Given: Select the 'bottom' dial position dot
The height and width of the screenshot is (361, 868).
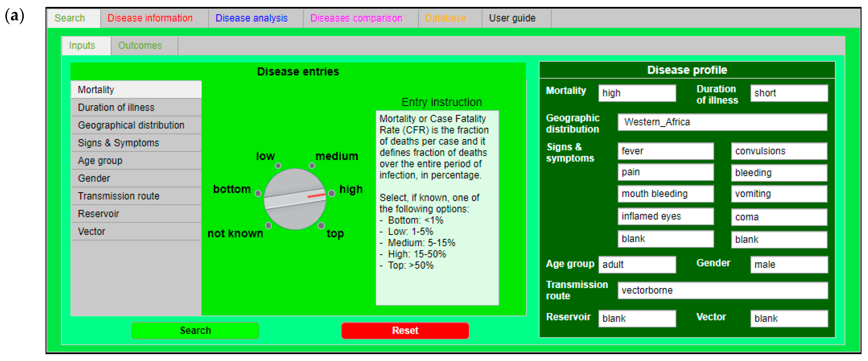Looking at the screenshot, I should click(x=258, y=193).
